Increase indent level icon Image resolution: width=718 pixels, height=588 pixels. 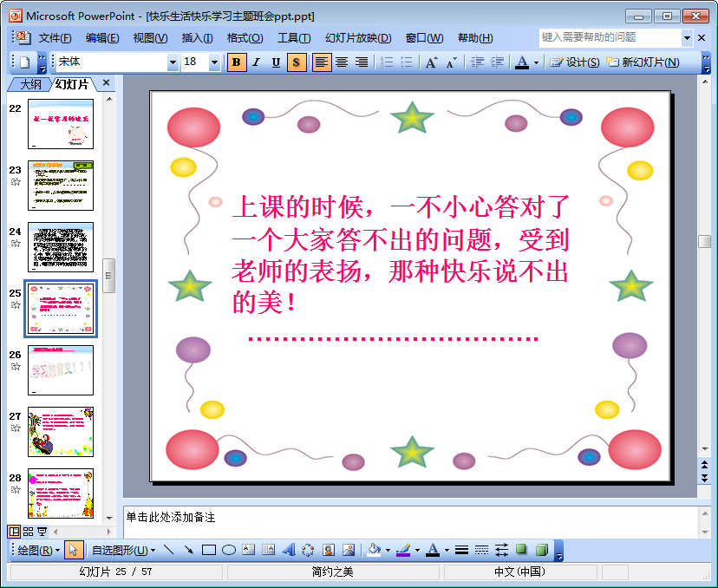[x=497, y=62]
